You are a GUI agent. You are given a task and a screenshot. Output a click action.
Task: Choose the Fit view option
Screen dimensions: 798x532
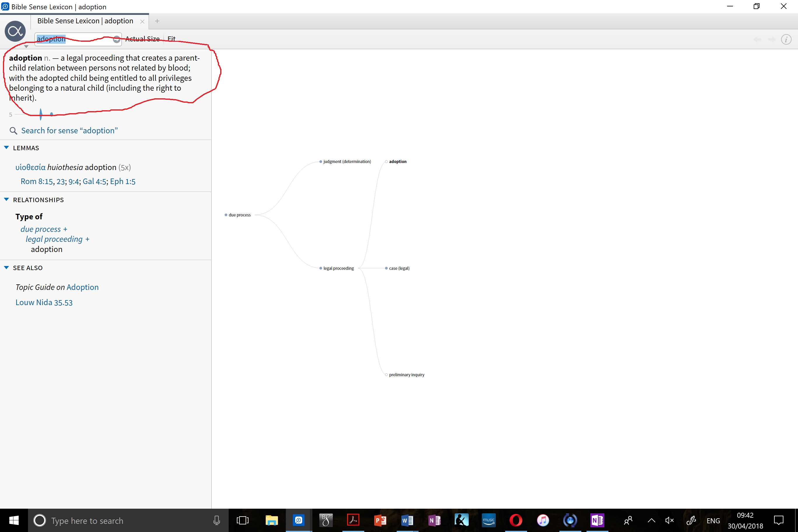pyautogui.click(x=171, y=39)
